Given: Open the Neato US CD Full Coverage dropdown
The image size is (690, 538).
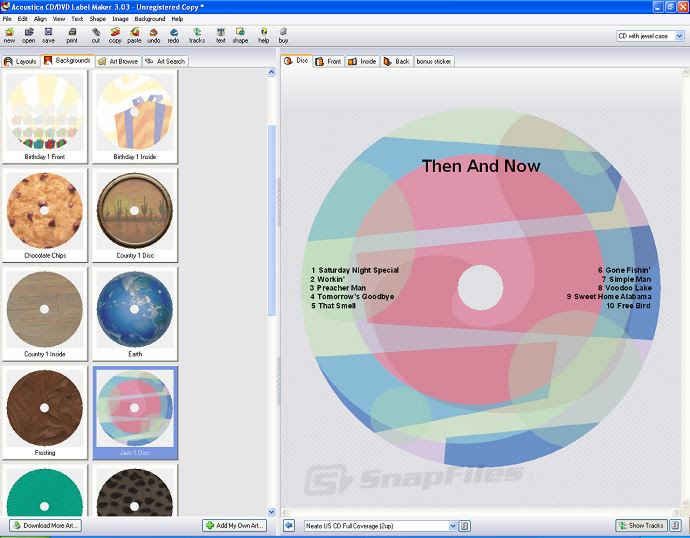Looking at the screenshot, I should coord(381,526).
